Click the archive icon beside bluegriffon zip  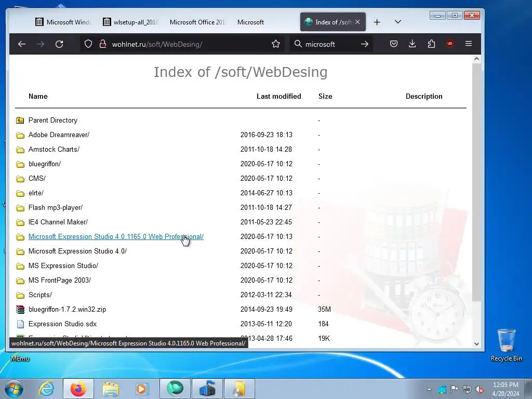[20, 310]
